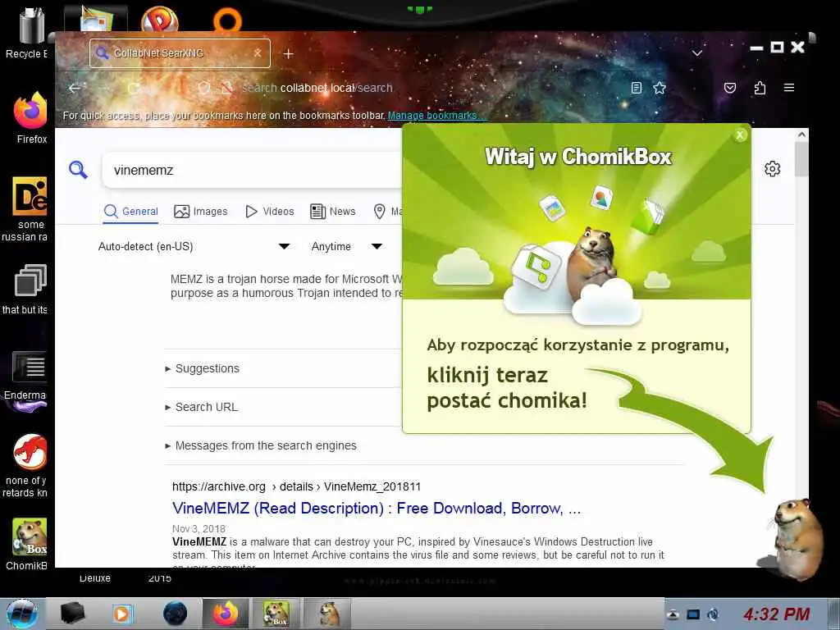This screenshot has height=630, width=840.
Task: Click the archive.org result URL breadcrumb
Action: click(x=296, y=486)
